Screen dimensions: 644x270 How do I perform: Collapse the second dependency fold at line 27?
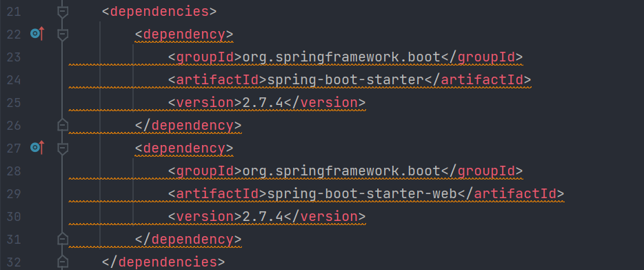click(63, 148)
